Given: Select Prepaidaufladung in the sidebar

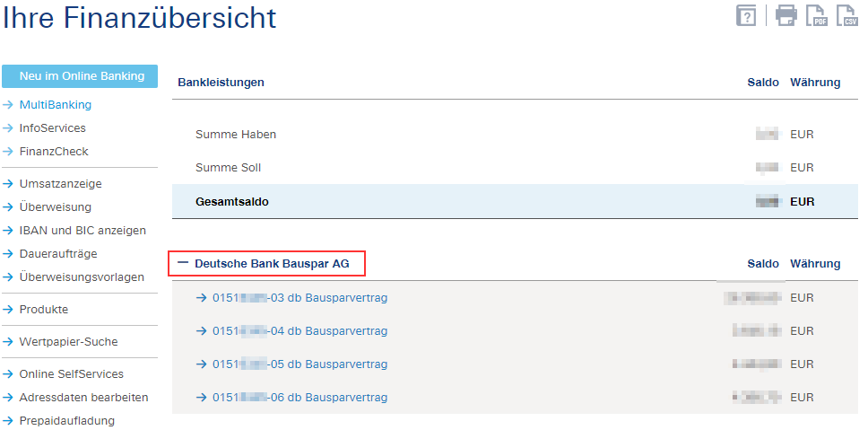Looking at the screenshot, I should 67,421.
